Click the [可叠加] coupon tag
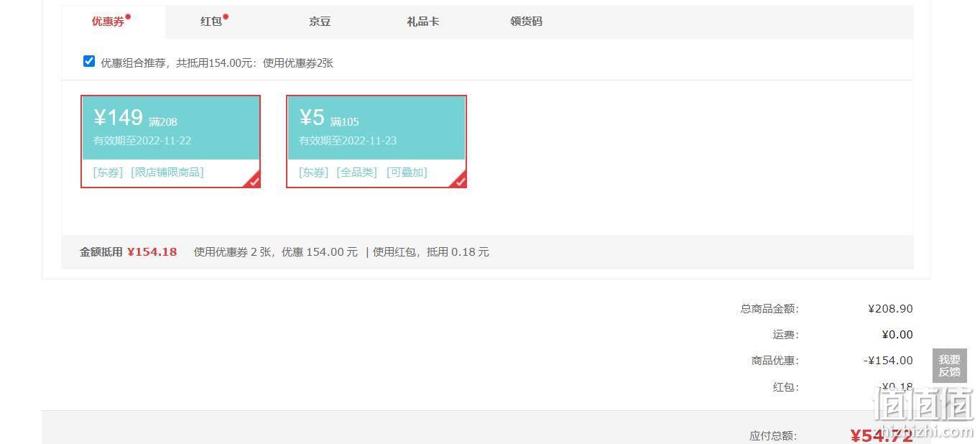The width and height of the screenshot is (980, 444). (x=407, y=172)
